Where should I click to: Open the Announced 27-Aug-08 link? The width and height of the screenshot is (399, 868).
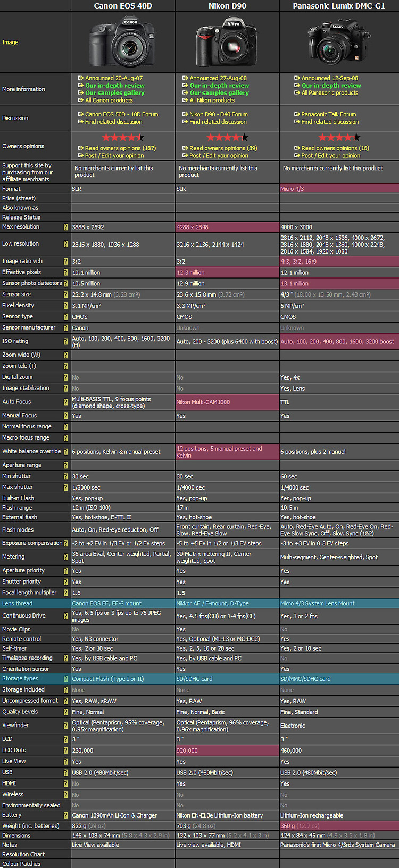tap(218, 78)
